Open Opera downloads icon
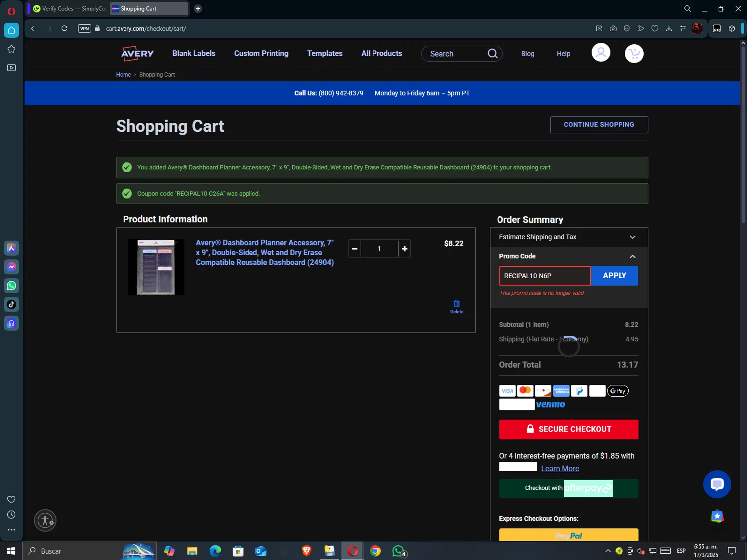 pos(669,28)
